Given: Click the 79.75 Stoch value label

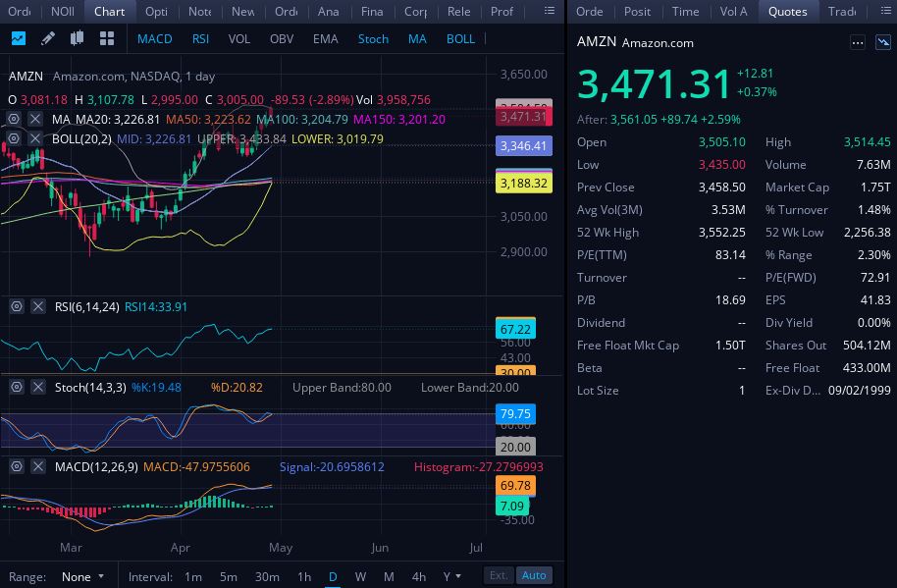Looking at the screenshot, I should click(x=515, y=413).
